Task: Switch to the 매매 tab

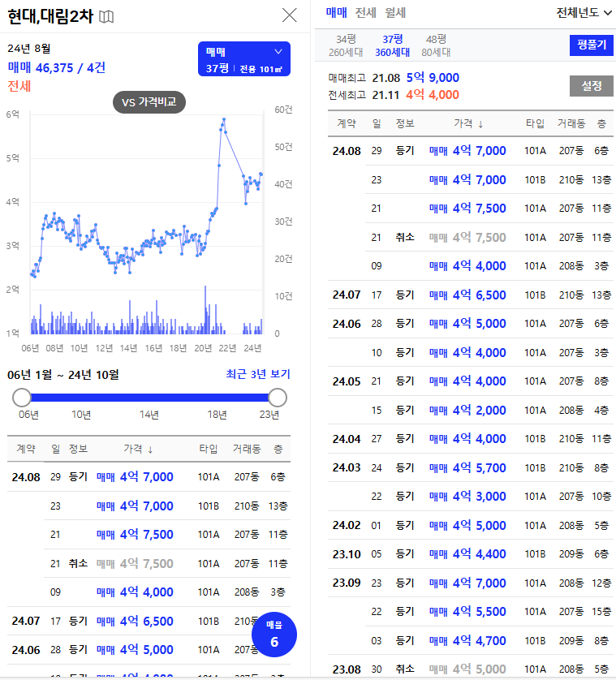Action: pos(336,12)
